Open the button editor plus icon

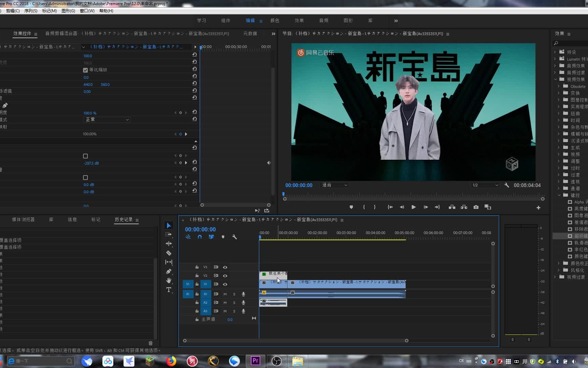(538, 208)
